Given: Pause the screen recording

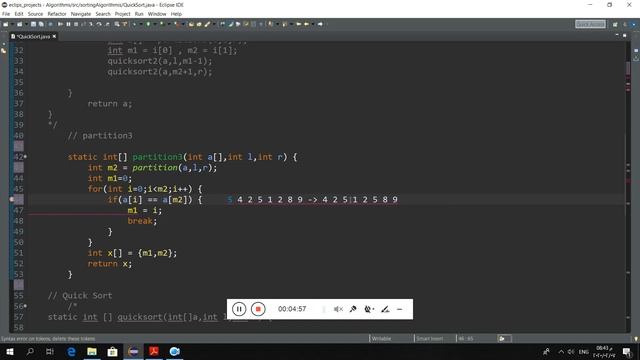Looking at the screenshot, I should [x=239, y=309].
